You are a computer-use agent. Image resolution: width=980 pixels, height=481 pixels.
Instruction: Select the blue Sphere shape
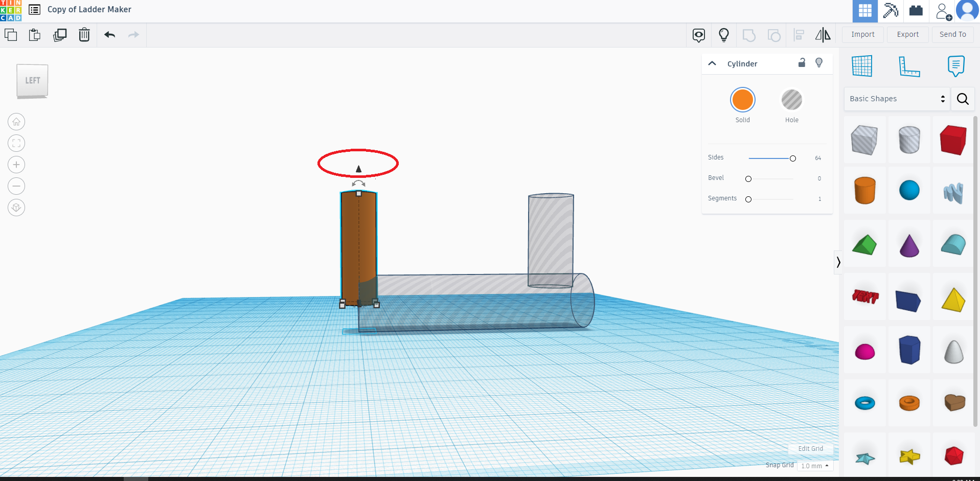909,190
